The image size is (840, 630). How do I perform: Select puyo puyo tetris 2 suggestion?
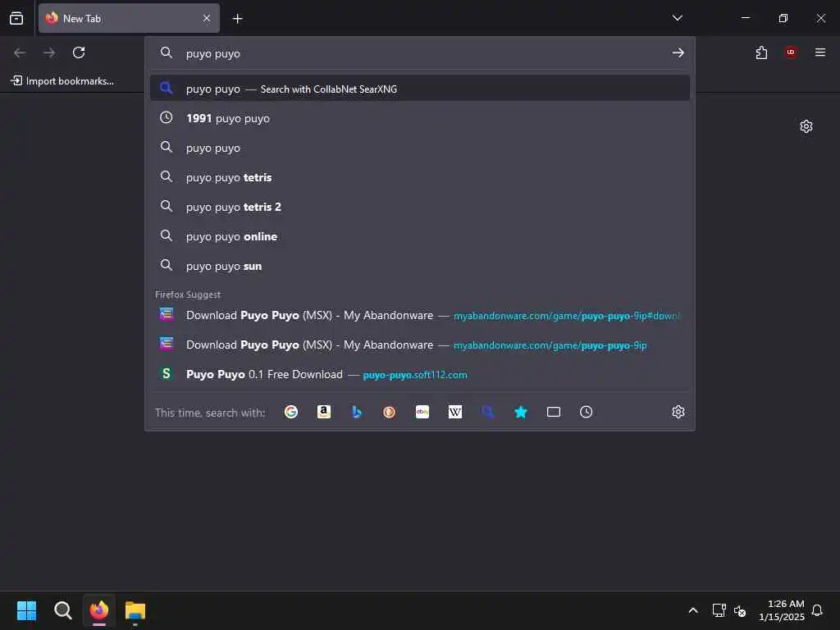tap(419, 206)
